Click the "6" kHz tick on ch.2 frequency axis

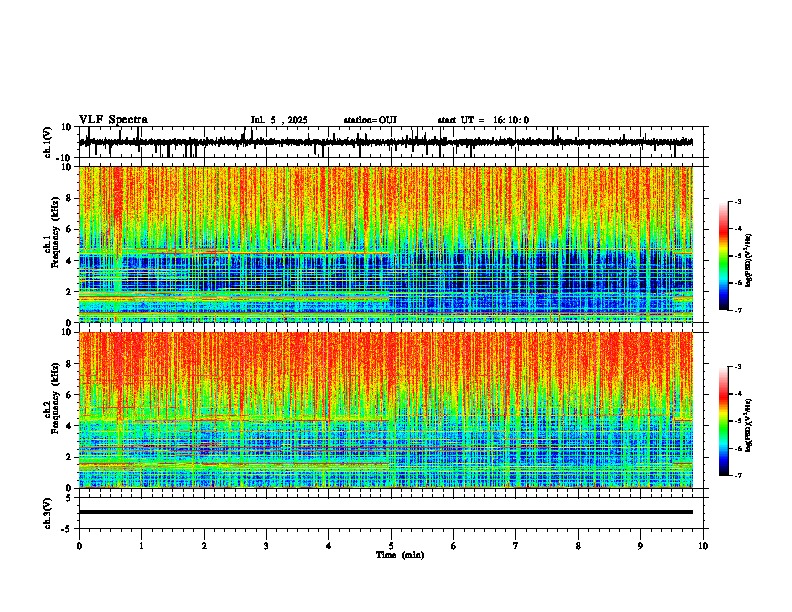(x=69, y=395)
